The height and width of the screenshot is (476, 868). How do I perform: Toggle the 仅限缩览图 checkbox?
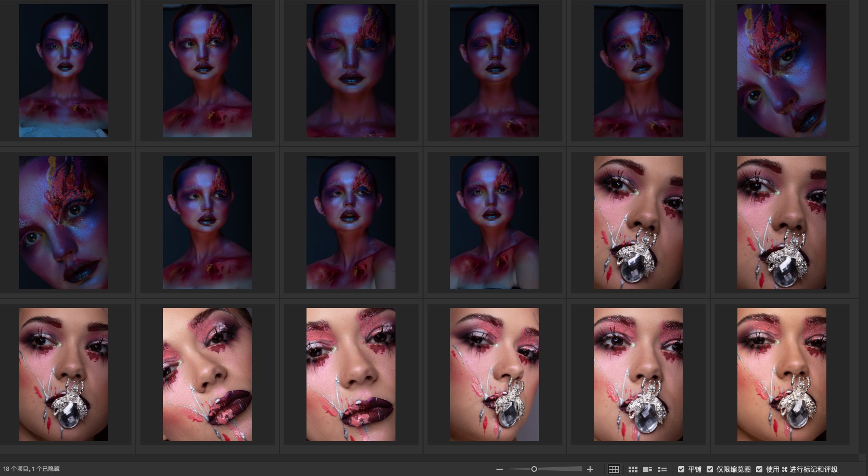[710, 469]
